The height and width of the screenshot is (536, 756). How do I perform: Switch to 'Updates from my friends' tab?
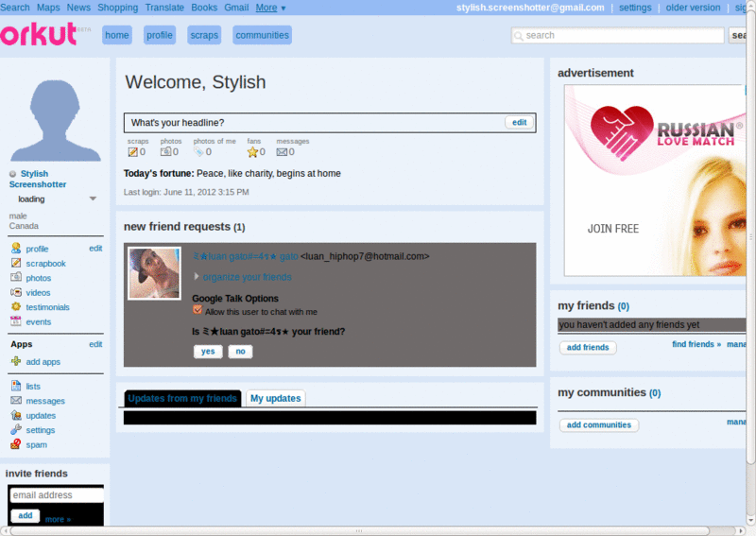[182, 399]
